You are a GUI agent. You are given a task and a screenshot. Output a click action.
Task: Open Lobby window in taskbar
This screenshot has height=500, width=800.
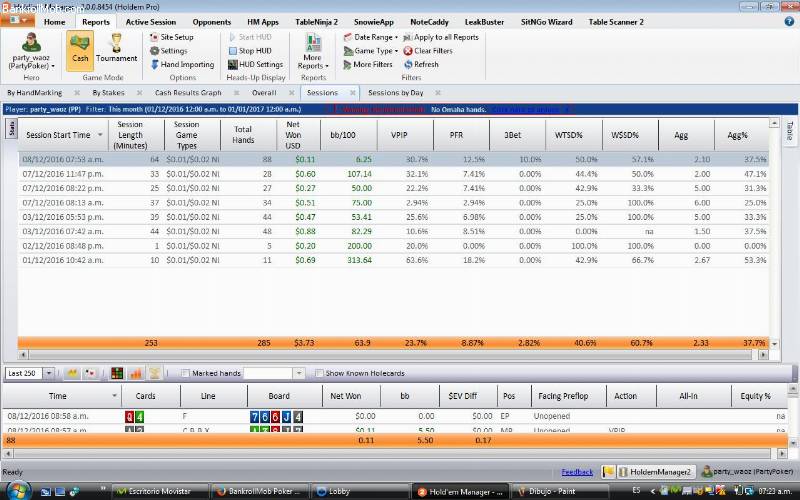pyautogui.click(x=360, y=491)
